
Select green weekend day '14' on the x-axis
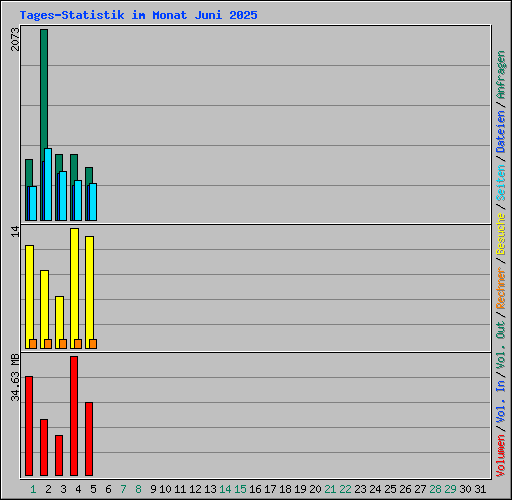225,489
